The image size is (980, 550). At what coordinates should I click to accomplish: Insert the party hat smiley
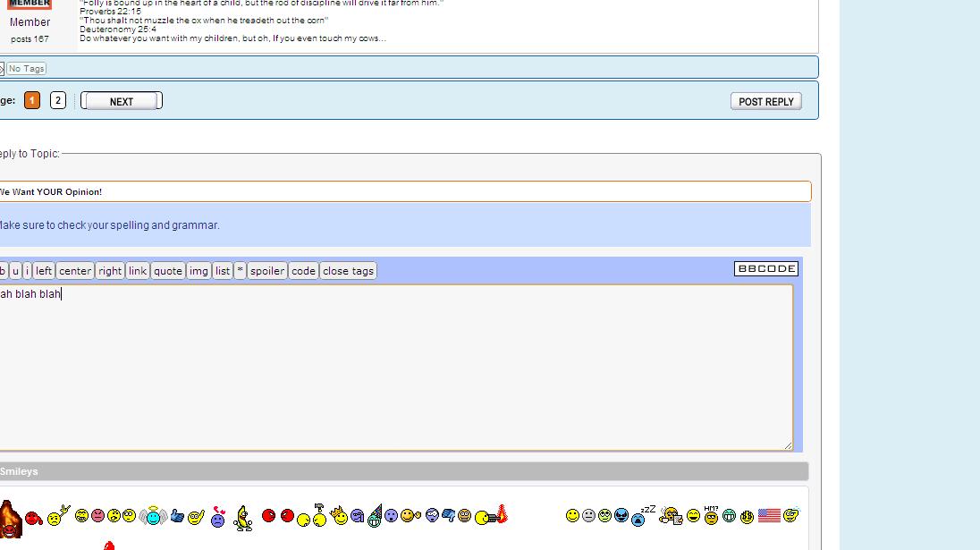[x=375, y=516]
